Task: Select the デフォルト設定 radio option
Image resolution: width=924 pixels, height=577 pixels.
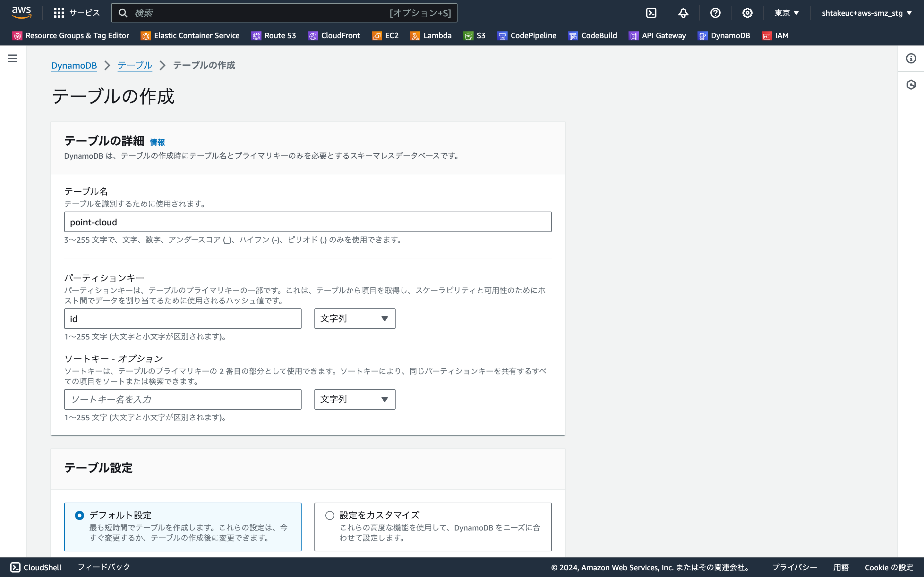Action: (80, 515)
